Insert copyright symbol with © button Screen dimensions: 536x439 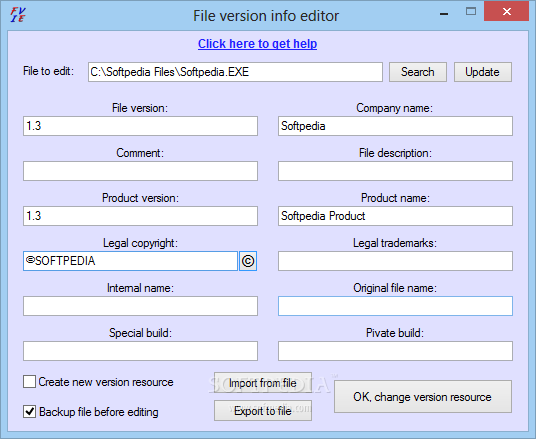[248, 261]
